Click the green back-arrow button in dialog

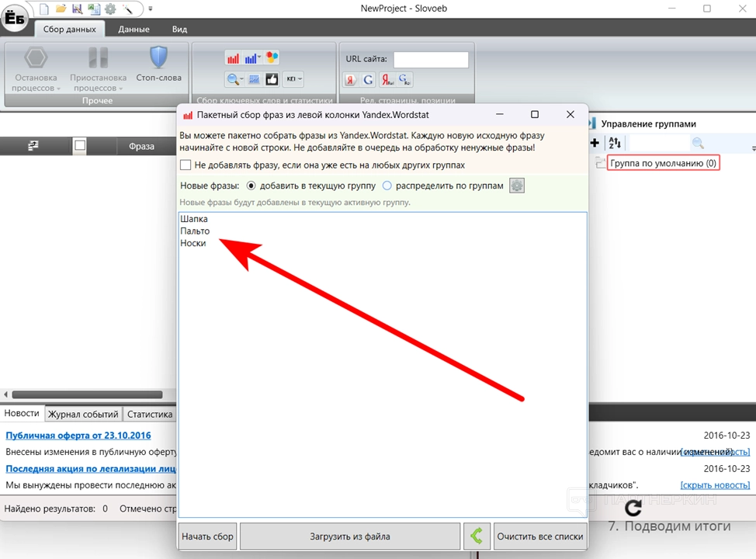tap(477, 536)
